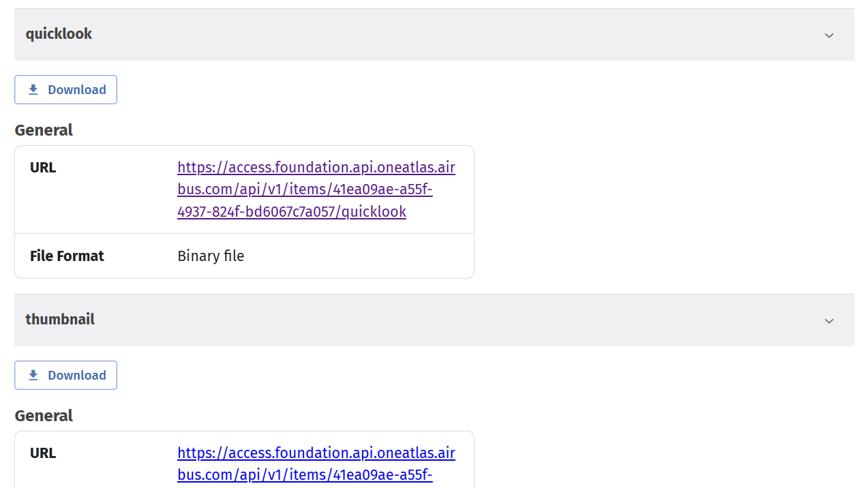Select the General heading under quicklook
868x488 pixels.
coord(44,130)
